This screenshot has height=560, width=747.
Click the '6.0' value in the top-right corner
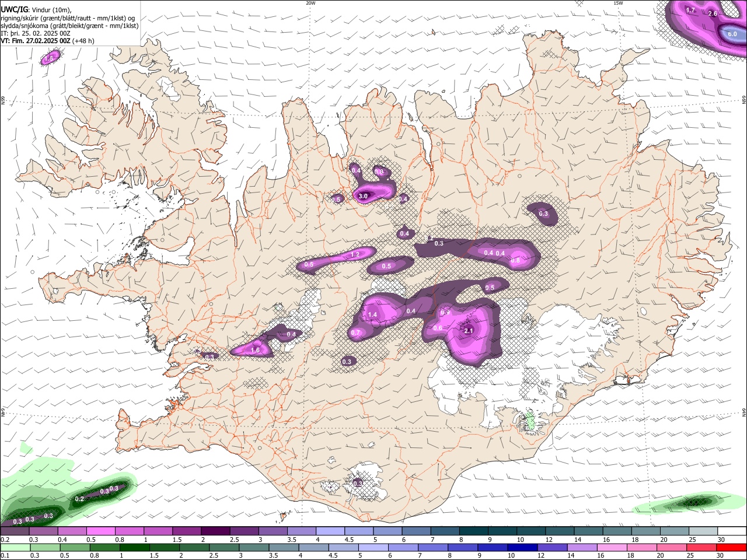732,34
